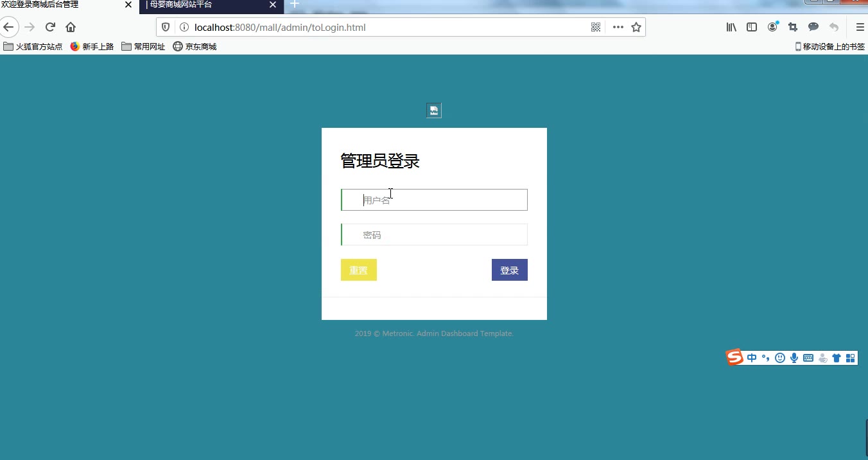
Task: Go to the browser home page icon
Action: (71, 27)
